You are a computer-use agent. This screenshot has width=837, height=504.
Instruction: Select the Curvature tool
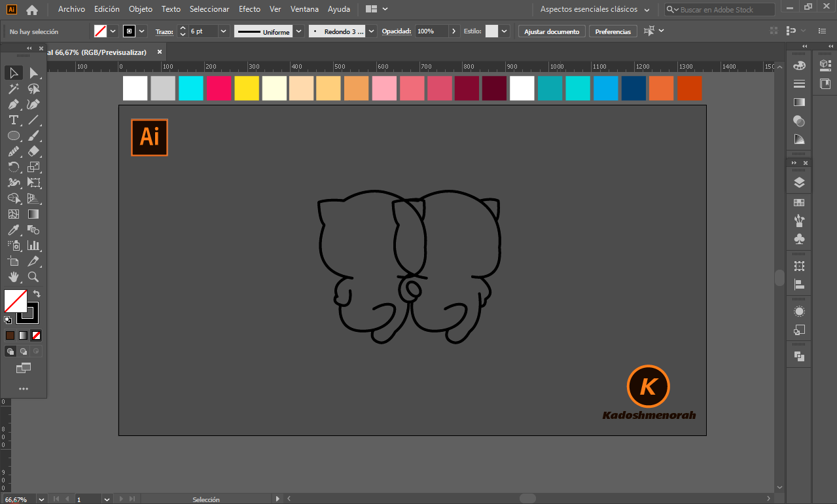33,104
